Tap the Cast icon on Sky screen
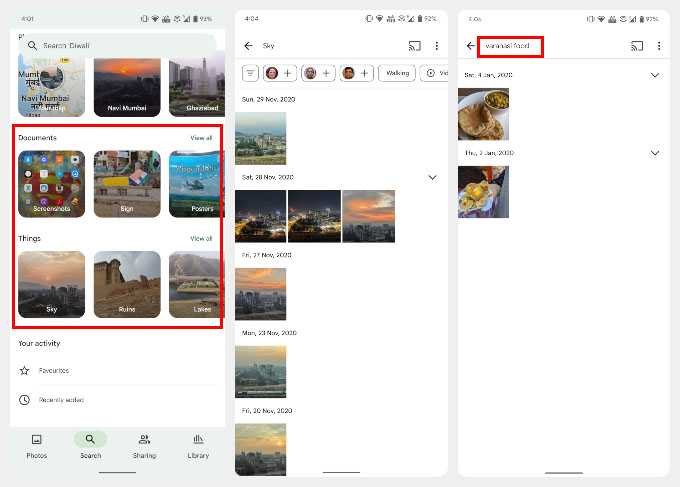 click(x=415, y=46)
